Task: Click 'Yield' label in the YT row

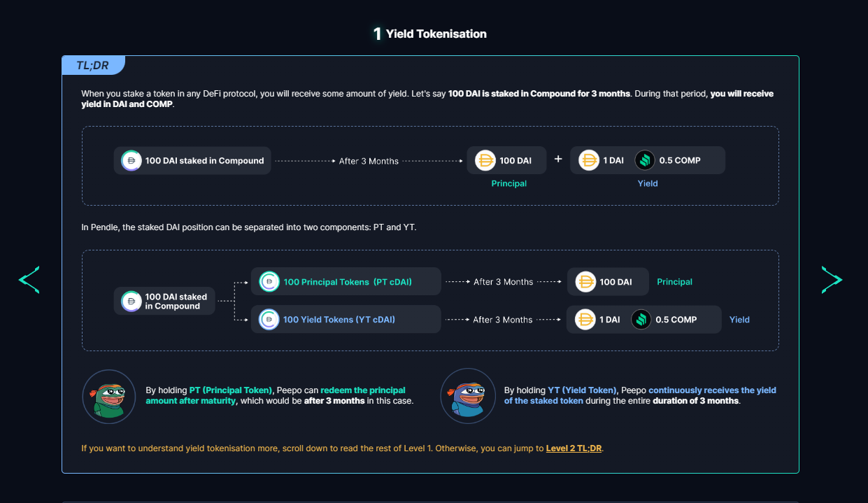Action: pos(739,320)
